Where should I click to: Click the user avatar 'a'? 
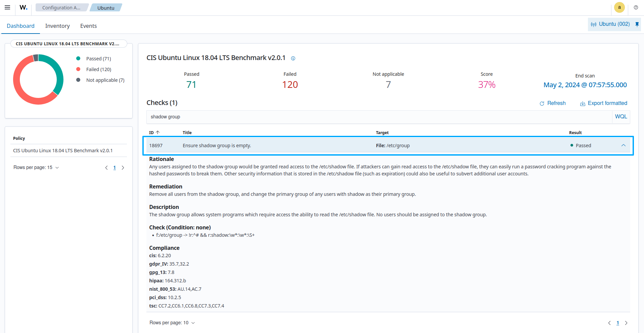(619, 7)
